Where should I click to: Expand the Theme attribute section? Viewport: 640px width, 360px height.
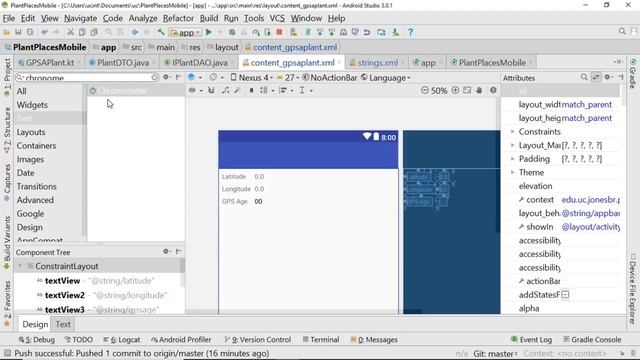click(x=512, y=172)
